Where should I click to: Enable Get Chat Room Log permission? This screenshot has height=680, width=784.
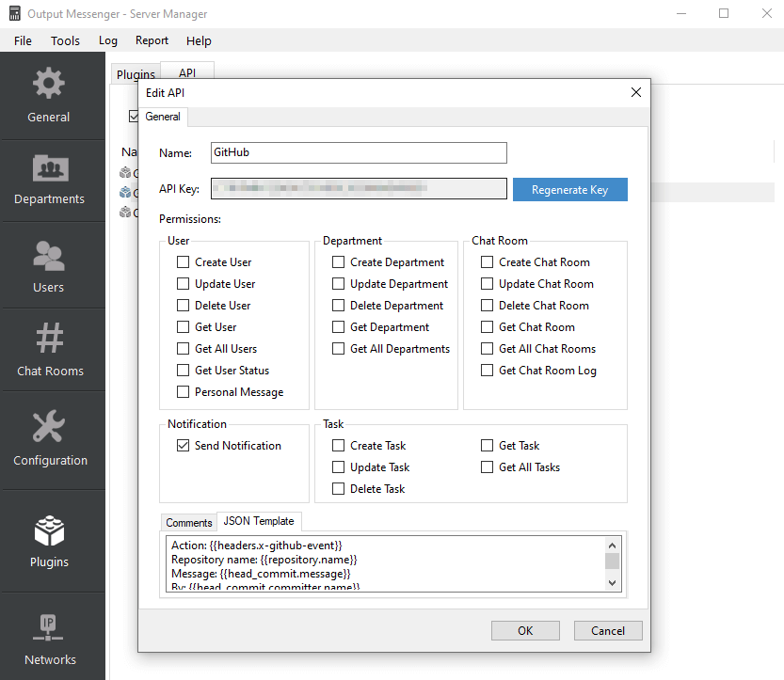click(487, 371)
